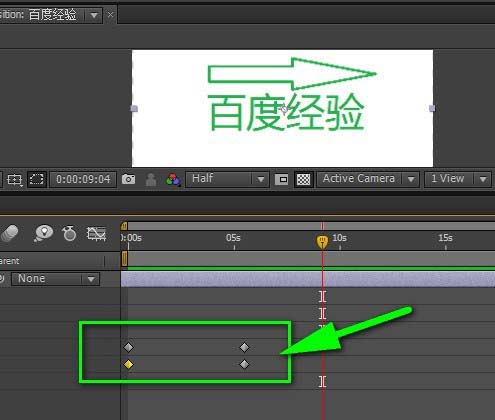Click the purple layer duration bar

coord(308,279)
